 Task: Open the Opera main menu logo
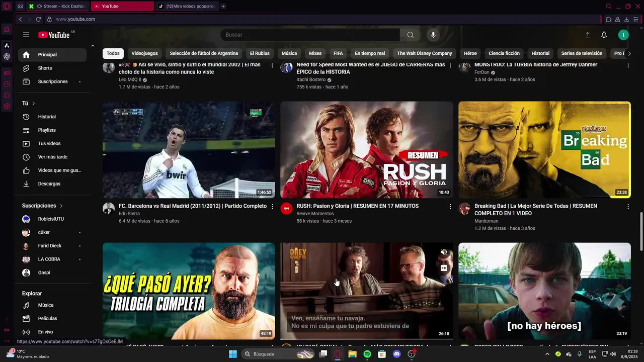click(7, 7)
